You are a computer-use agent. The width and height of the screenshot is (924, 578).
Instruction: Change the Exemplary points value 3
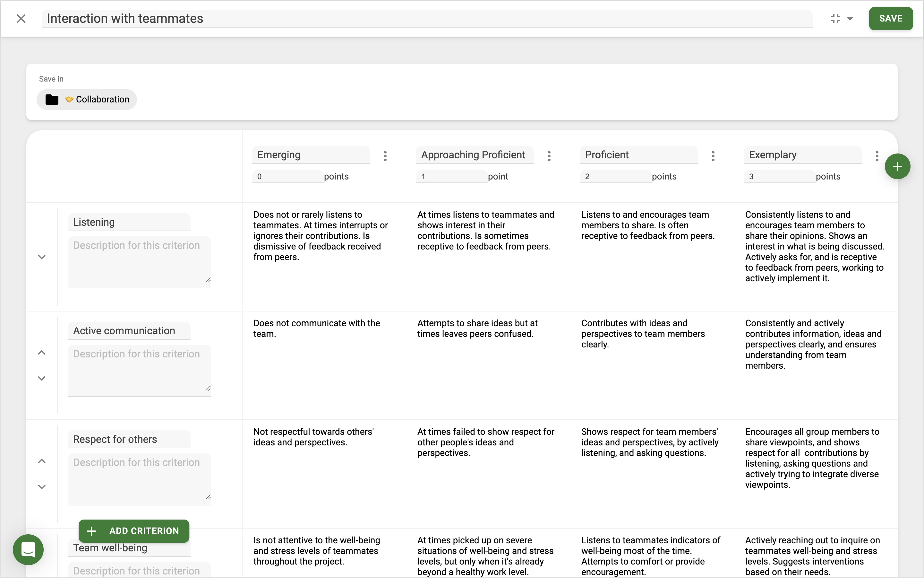click(779, 176)
